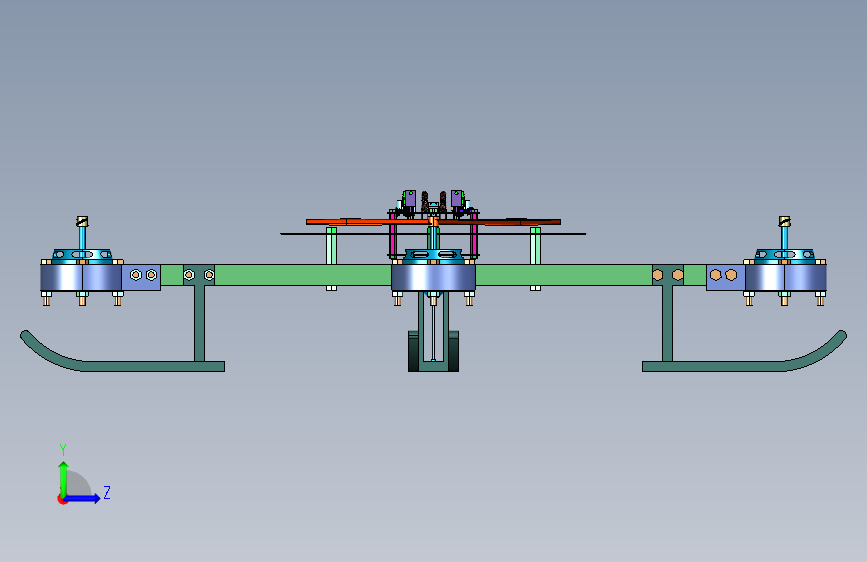Click the red origin ball of the triad
Viewport: 867px width, 562px height.
[x=62, y=499]
